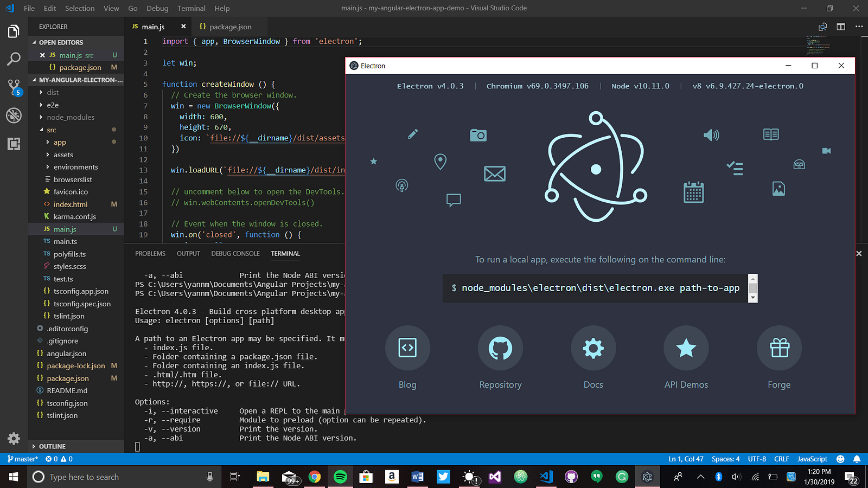Open the Electron Repository GitHub icon

(x=500, y=348)
